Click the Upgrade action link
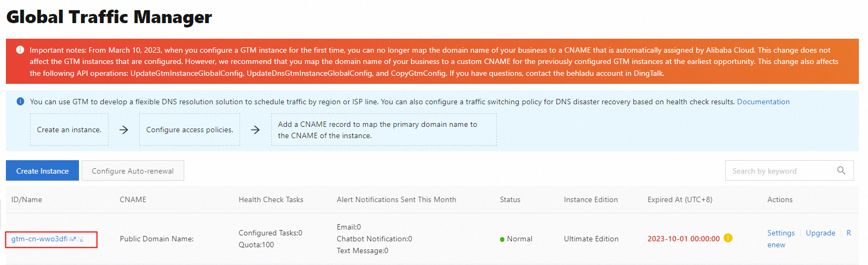The image size is (868, 265). pos(820,233)
